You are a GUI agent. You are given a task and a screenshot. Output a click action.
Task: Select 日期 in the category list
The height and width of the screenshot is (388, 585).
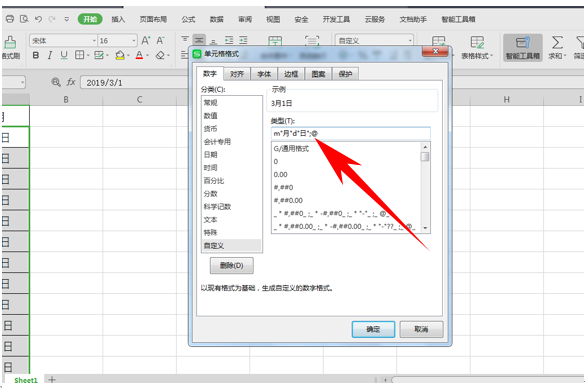tap(231, 154)
